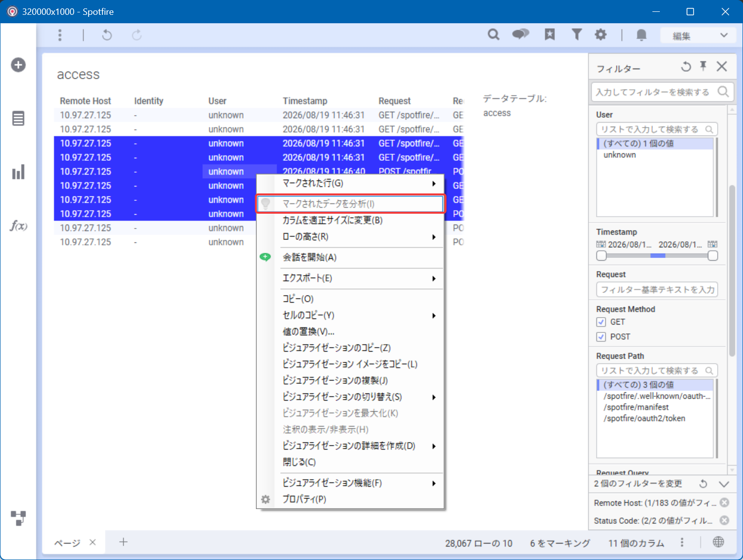
Task: Toggle the GET request method checkbox
Action: (x=601, y=322)
